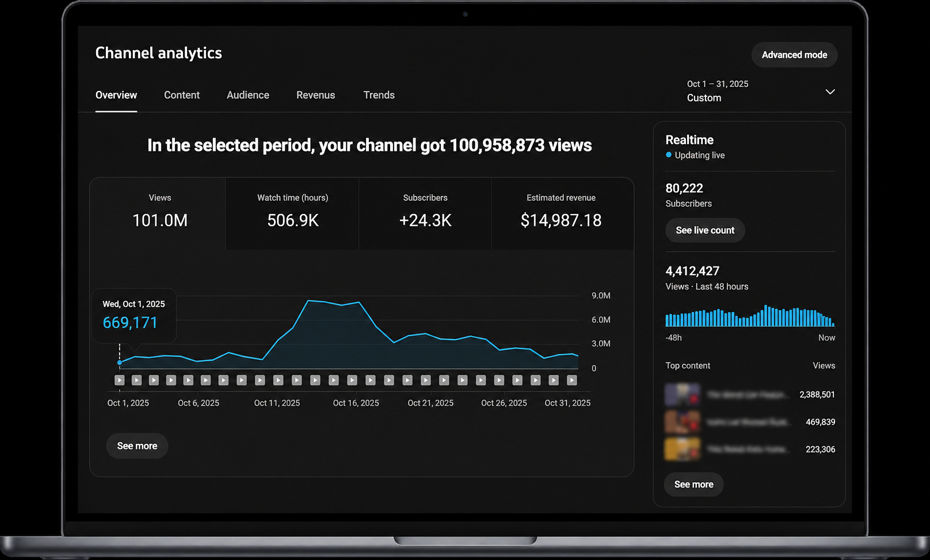This screenshot has width=930, height=560.
Task: Click the Now label under realtime chart
Action: point(826,338)
